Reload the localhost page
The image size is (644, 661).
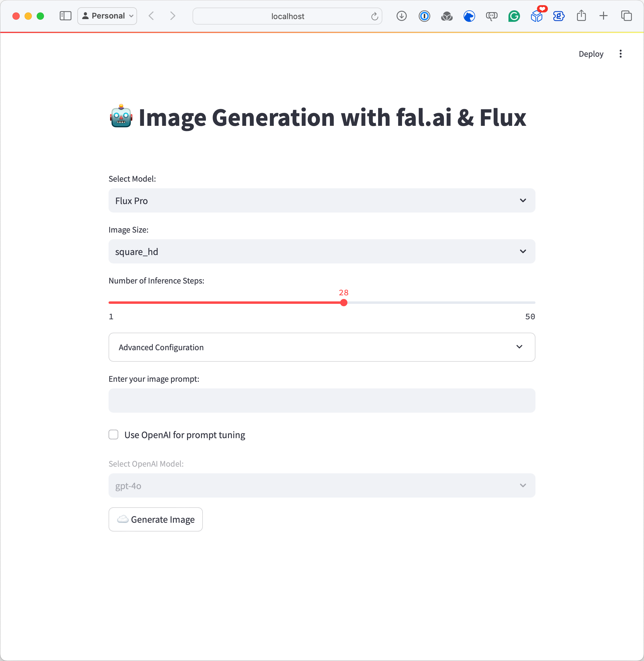coord(374,16)
